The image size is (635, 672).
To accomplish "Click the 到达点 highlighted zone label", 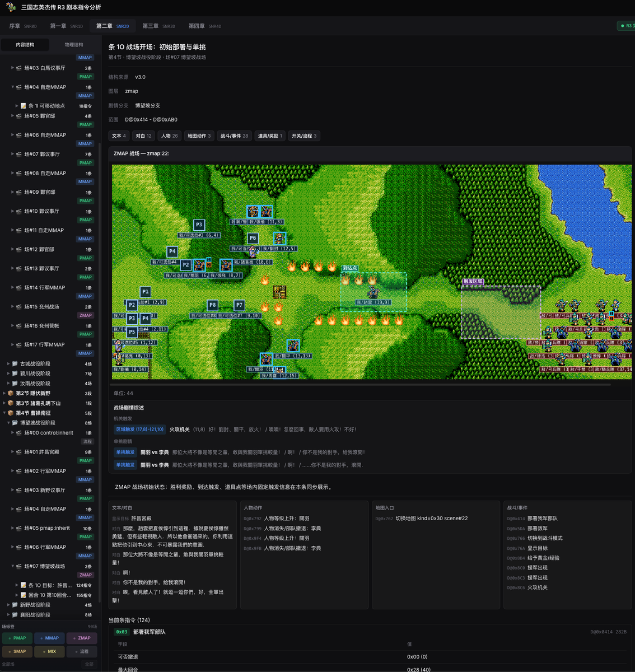I will click(x=350, y=268).
